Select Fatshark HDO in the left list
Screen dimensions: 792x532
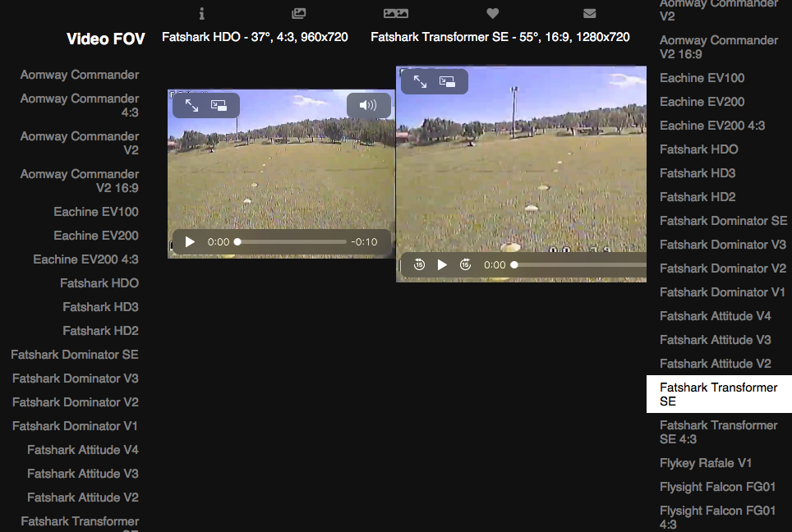(99, 282)
